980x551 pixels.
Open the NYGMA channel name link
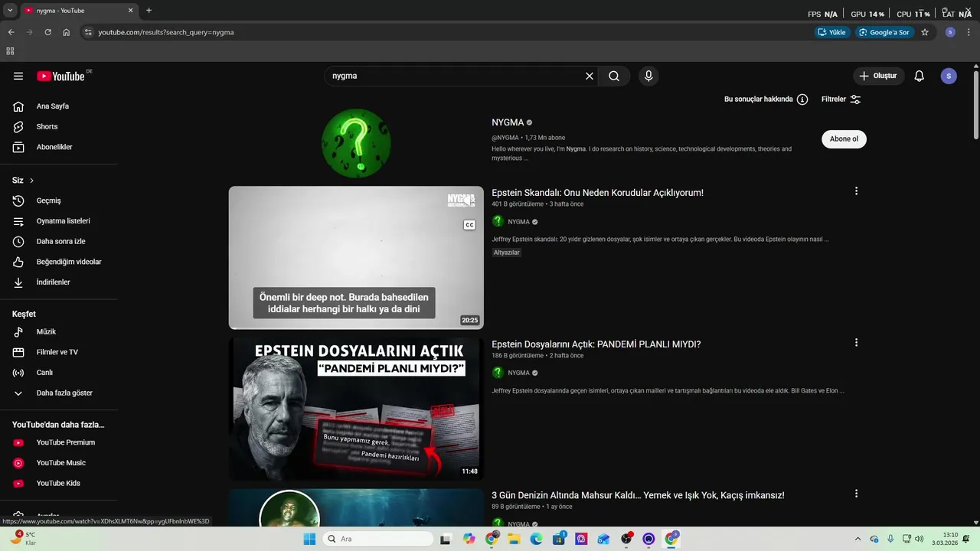[508, 122]
